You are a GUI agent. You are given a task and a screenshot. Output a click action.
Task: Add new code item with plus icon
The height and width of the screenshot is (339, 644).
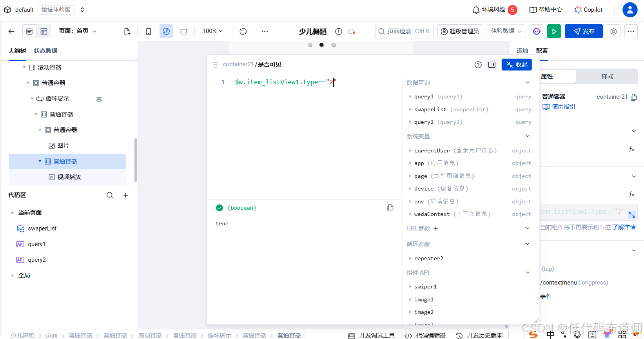[x=125, y=195]
